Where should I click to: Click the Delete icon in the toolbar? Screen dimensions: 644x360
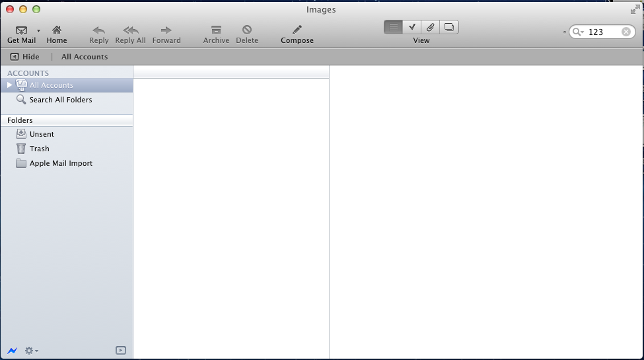coord(247,30)
